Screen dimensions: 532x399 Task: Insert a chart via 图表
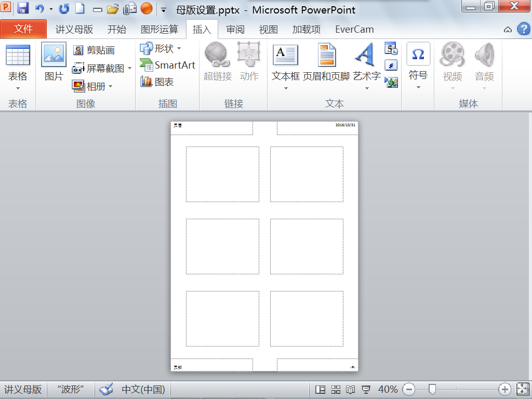pos(157,82)
